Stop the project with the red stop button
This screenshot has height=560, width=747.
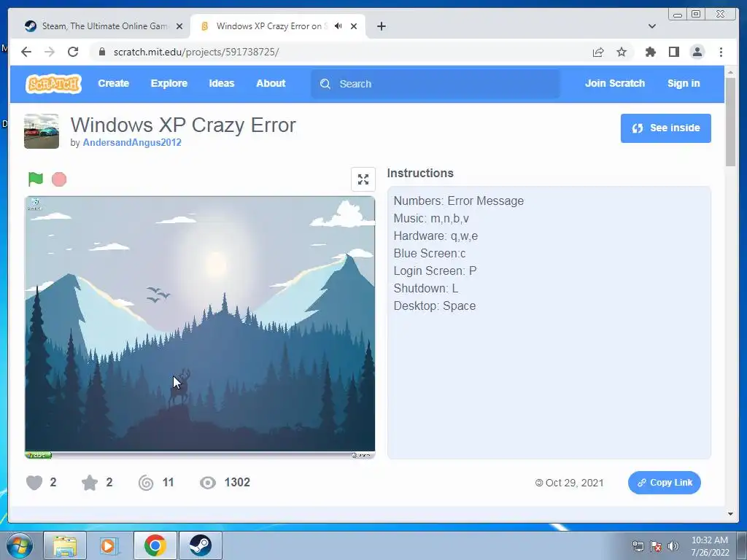pos(59,179)
